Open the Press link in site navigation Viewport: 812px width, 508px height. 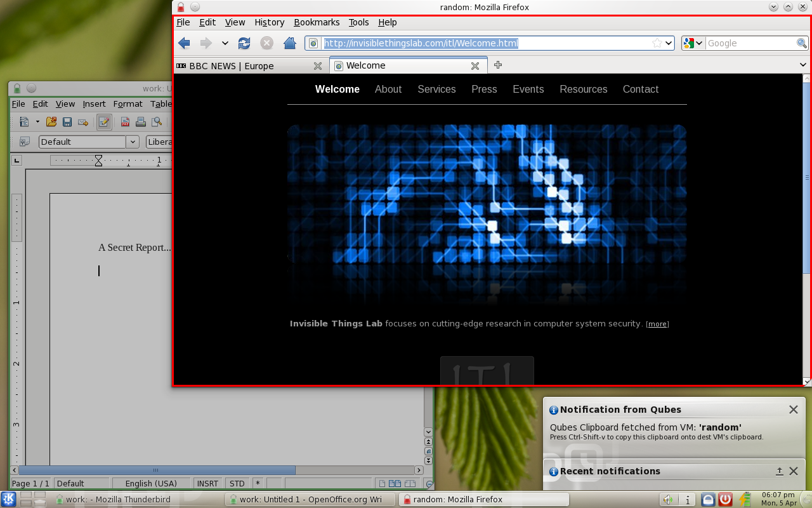point(484,90)
